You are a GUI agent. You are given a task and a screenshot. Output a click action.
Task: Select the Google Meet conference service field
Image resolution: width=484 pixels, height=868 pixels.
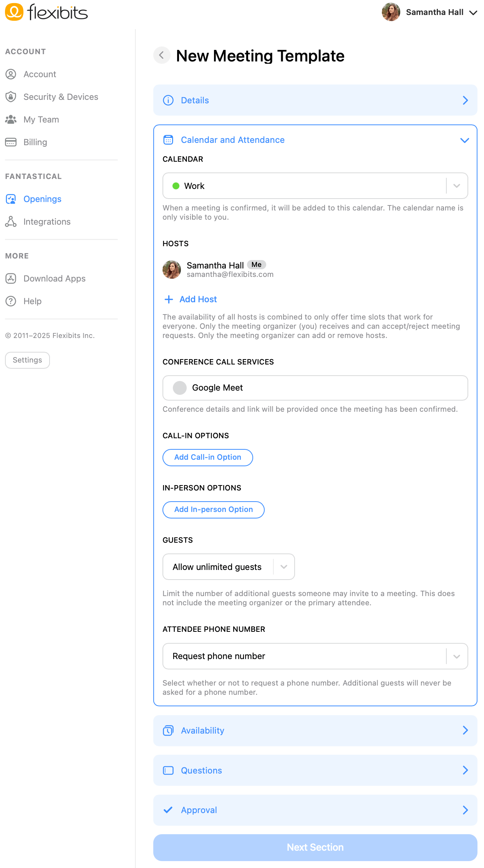point(315,388)
